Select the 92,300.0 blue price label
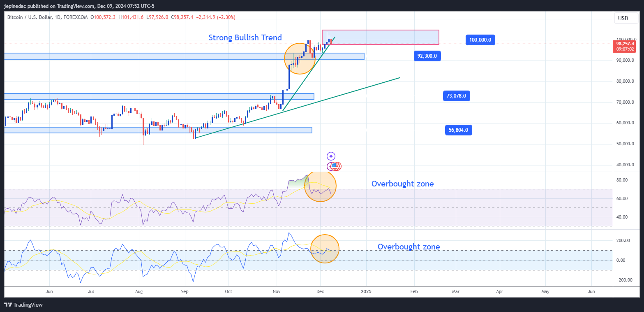This screenshot has height=312, width=644. pyautogui.click(x=427, y=56)
